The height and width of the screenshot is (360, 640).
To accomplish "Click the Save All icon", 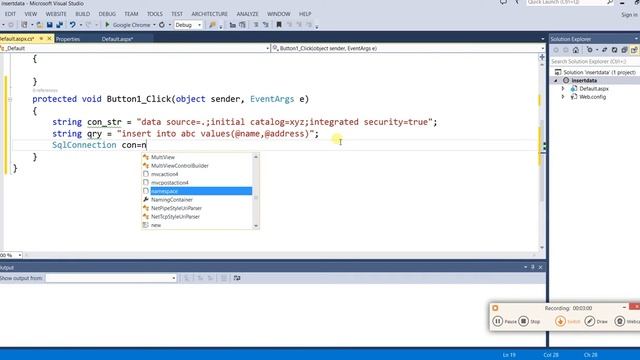I will click(60, 25).
